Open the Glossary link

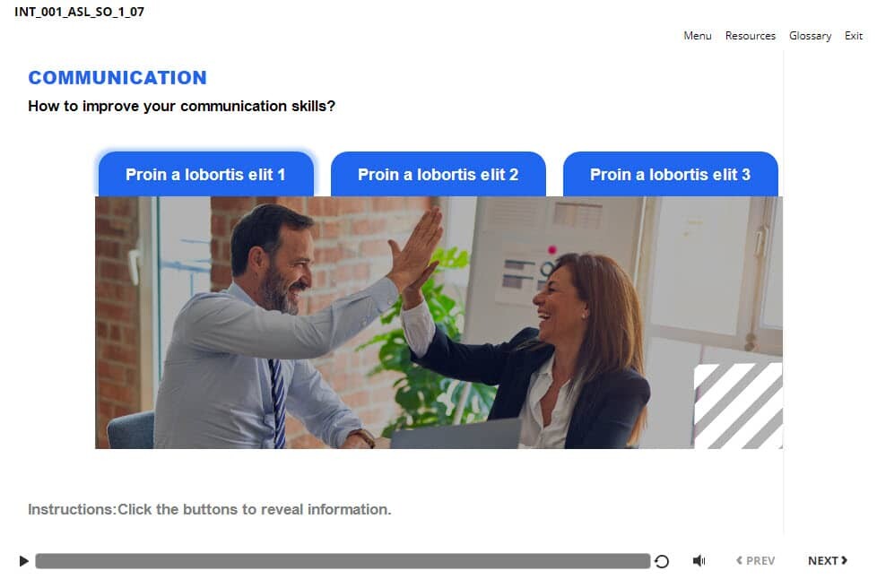(x=810, y=36)
